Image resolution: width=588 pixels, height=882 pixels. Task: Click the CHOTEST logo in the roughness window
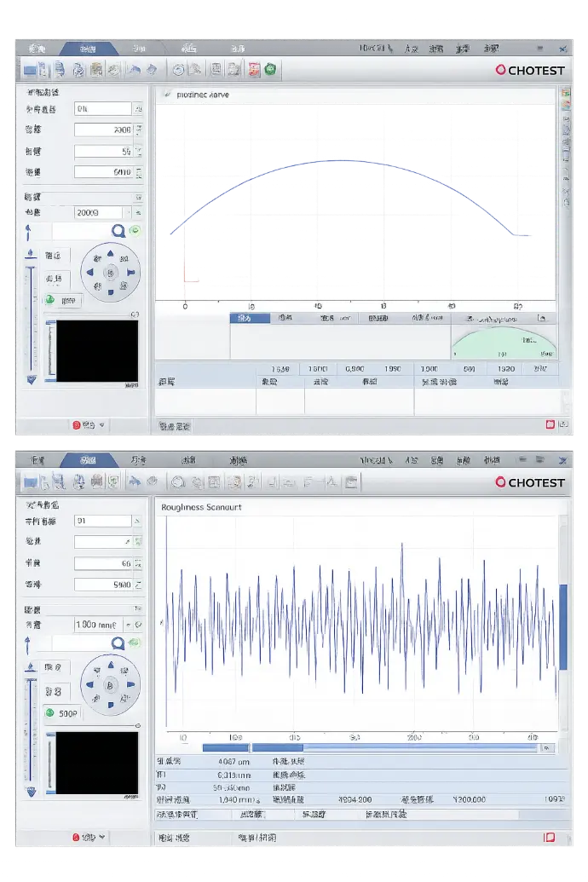[530, 482]
